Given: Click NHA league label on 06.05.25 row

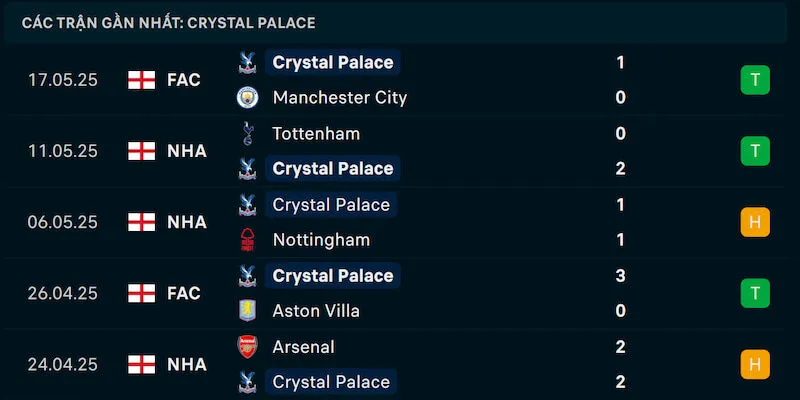Looking at the screenshot, I should tap(187, 222).
